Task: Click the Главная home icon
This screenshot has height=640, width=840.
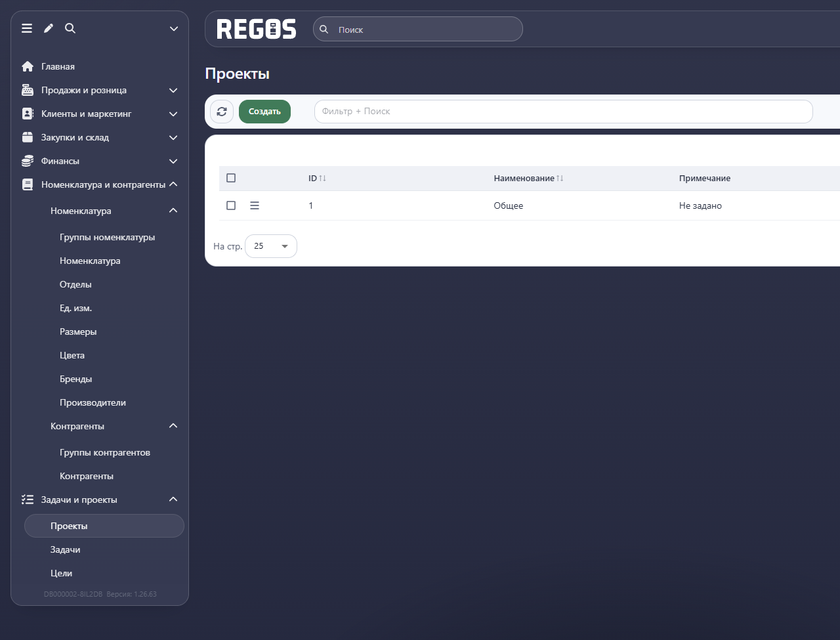Action: pos(28,66)
